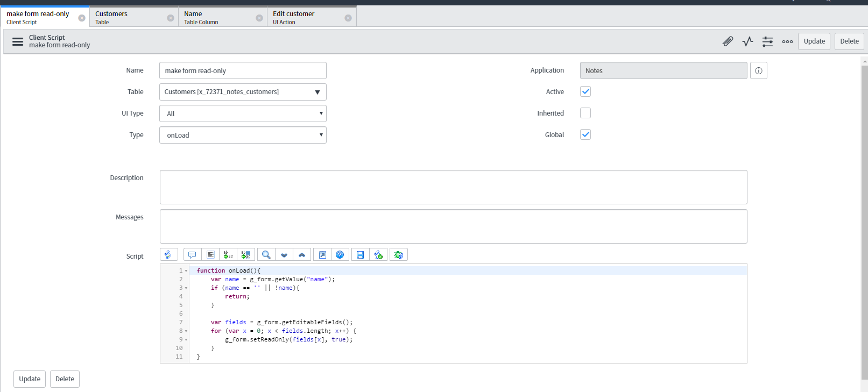Click the paperclip attachments icon
868x392 pixels.
[x=728, y=41]
